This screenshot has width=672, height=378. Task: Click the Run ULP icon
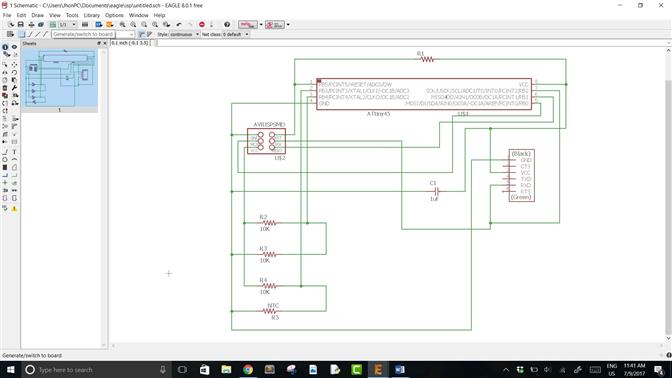click(x=110, y=24)
